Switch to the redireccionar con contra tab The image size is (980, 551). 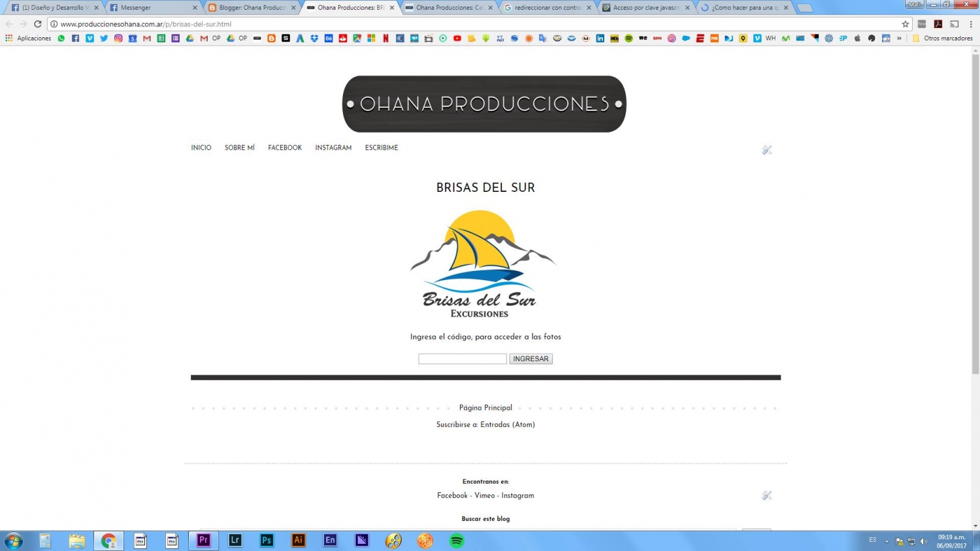pyautogui.click(x=547, y=8)
